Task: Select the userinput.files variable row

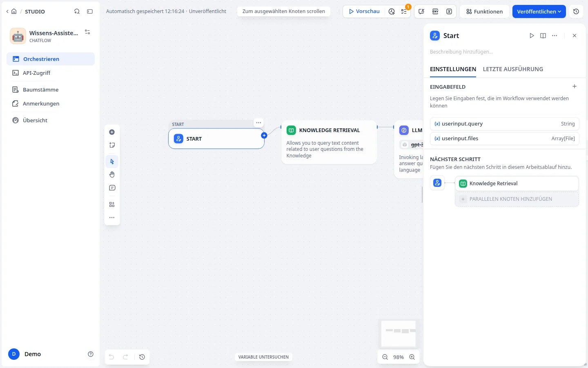Action: pyautogui.click(x=504, y=139)
